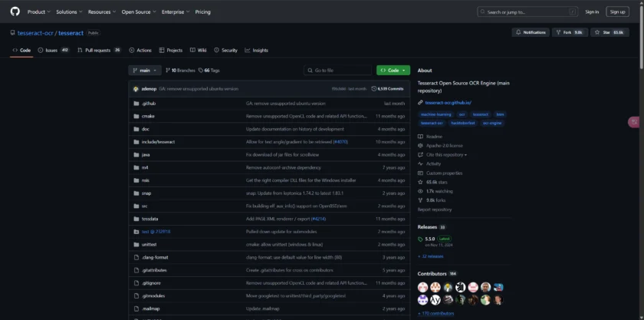Open the Actions tab
The height and width of the screenshot is (320, 644).
coord(140,50)
